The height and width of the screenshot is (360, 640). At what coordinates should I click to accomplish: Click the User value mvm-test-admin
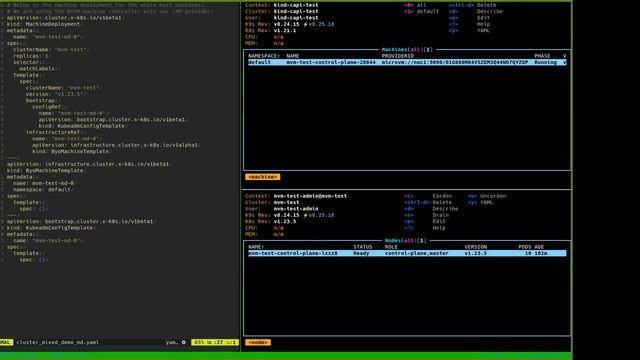[296, 209]
